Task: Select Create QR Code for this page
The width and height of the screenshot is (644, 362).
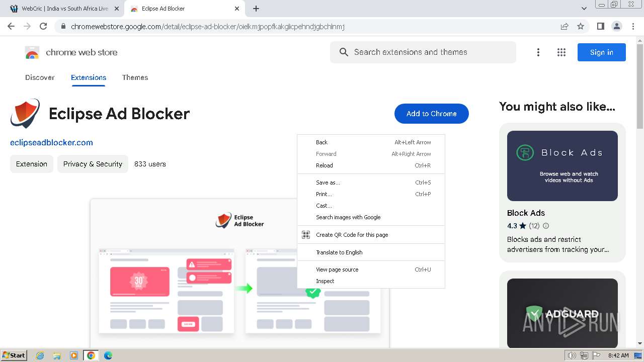Action: pyautogui.click(x=371, y=235)
